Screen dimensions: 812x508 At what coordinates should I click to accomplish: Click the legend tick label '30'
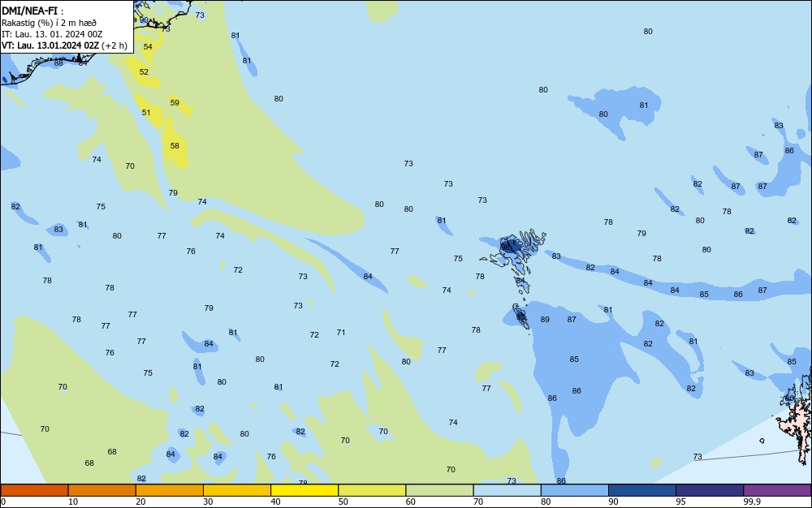(208, 502)
